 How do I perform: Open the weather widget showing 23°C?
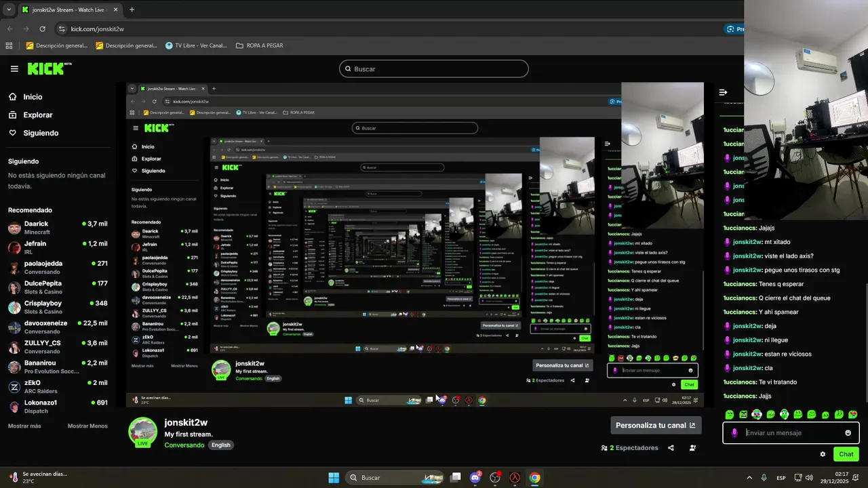39,478
